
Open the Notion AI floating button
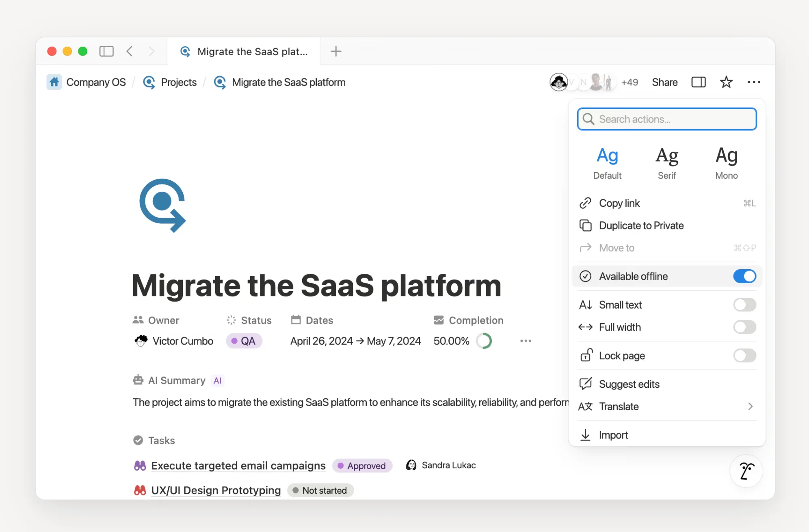click(746, 471)
